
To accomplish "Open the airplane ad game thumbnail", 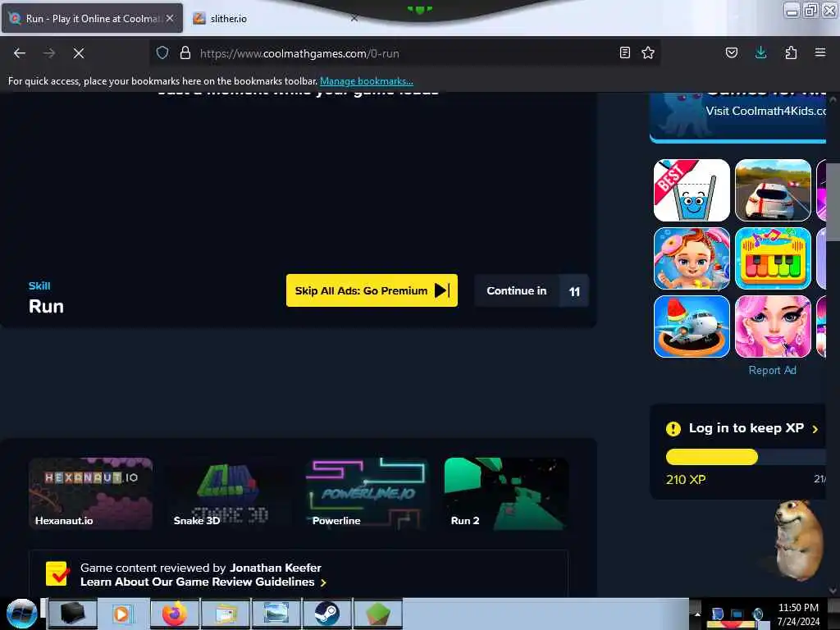I will 692,326.
